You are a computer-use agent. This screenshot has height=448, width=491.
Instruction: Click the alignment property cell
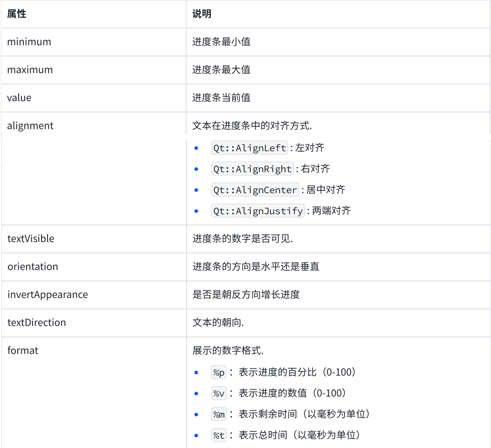(x=93, y=168)
